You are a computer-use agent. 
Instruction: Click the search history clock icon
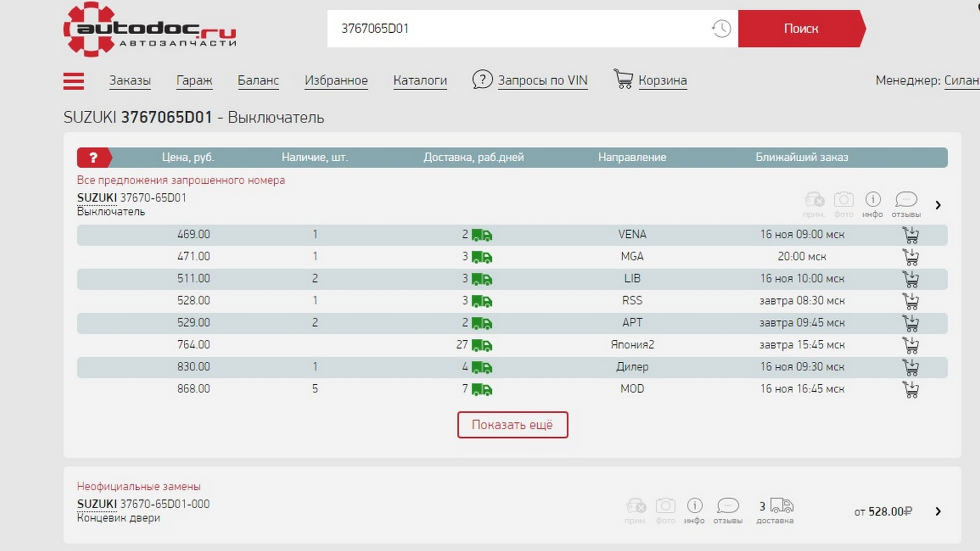pyautogui.click(x=721, y=29)
